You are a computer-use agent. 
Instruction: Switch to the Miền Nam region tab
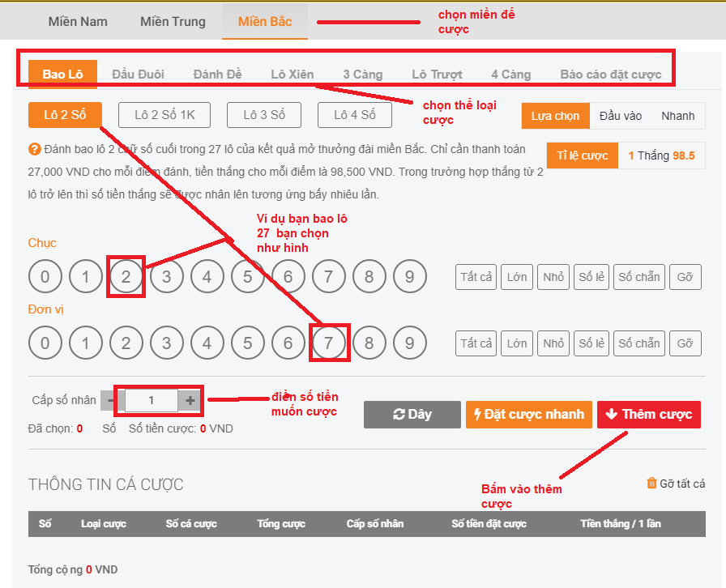pos(78,21)
